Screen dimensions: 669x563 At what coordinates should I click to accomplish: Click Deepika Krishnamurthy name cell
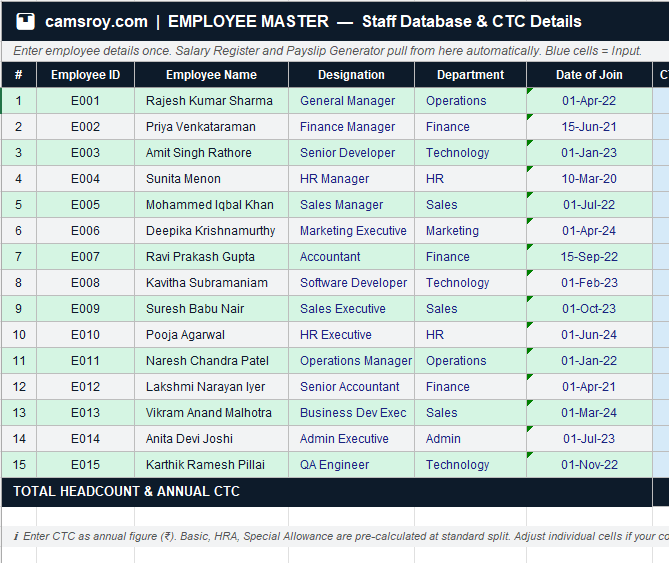click(211, 231)
